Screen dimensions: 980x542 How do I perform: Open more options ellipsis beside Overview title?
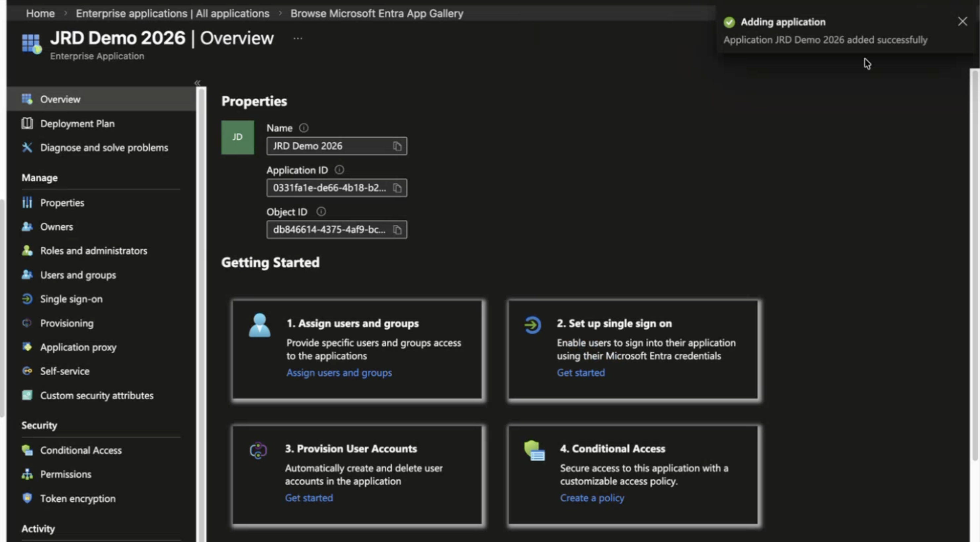pyautogui.click(x=298, y=38)
